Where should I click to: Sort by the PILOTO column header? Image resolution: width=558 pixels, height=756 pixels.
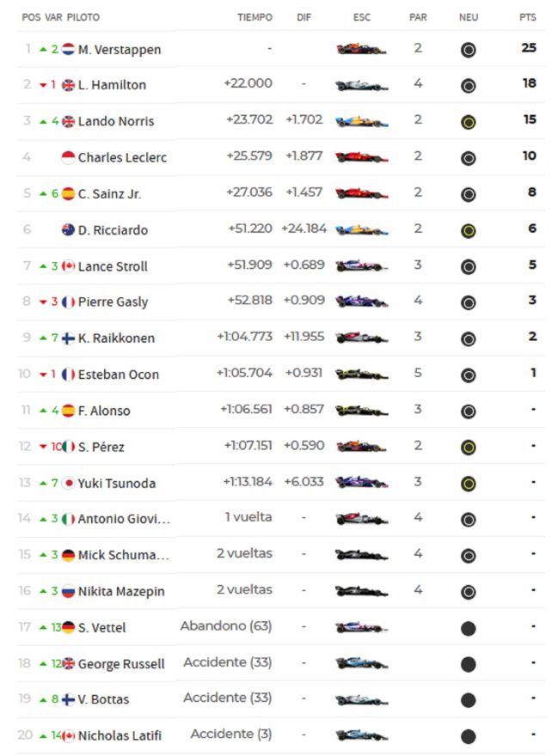click(x=83, y=17)
